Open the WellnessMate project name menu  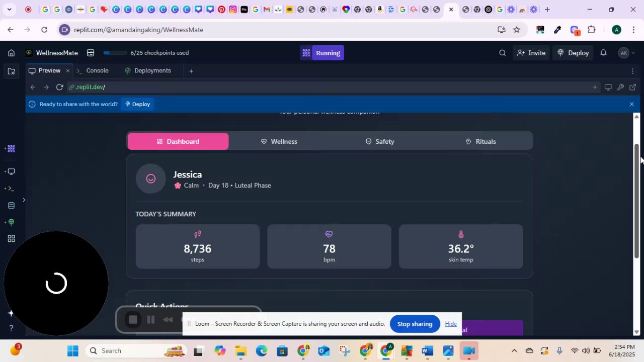[x=51, y=53]
